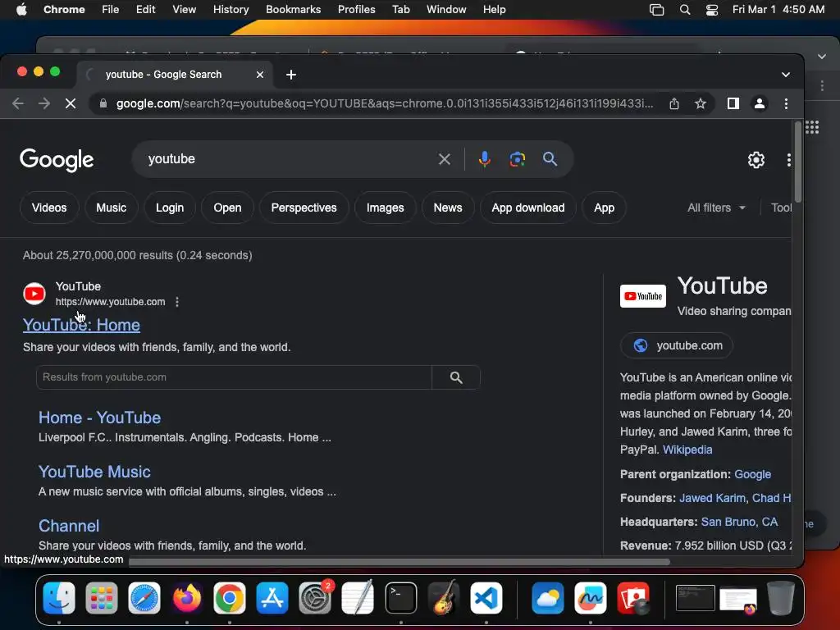Open options for YouTube result

pos(177,302)
